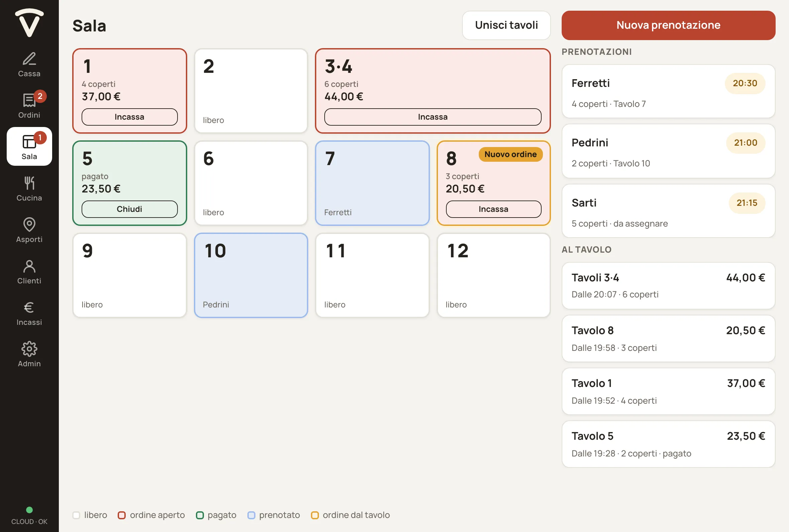Open Incassi euro icon
The image size is (789, 532).
29,308
